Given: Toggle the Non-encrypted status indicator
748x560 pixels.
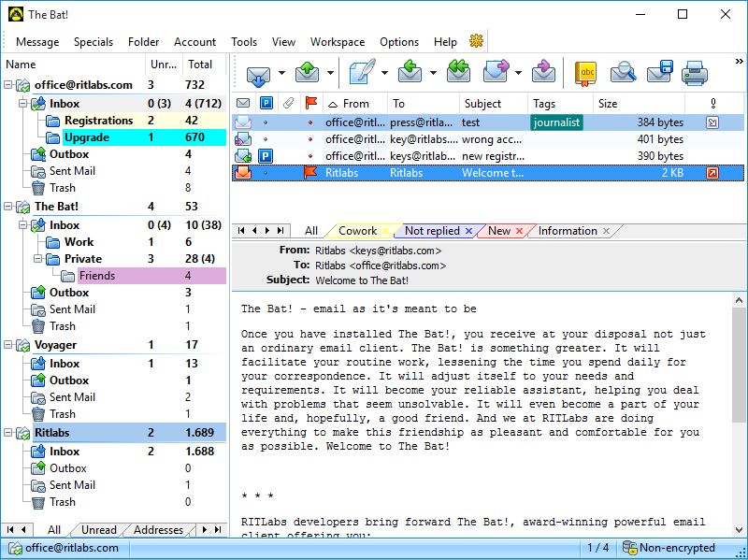Looking at the screenshot, I should [669, 548].
